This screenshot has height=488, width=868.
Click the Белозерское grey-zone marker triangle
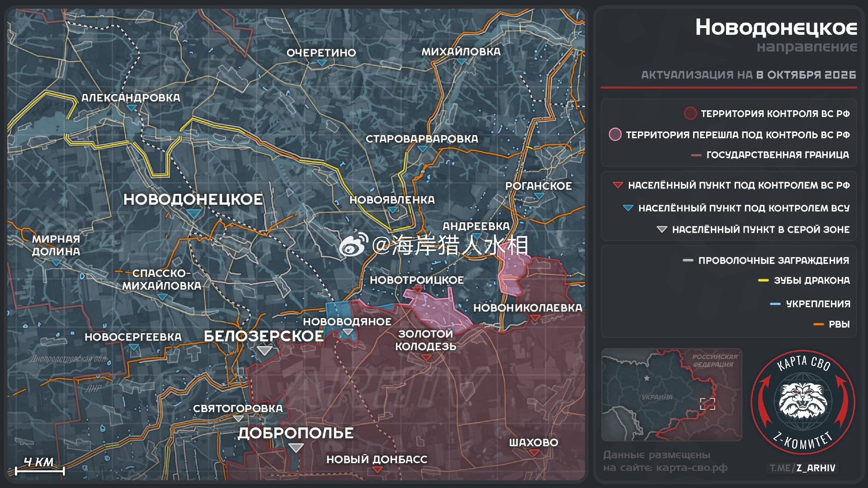(x=264, y=350)
